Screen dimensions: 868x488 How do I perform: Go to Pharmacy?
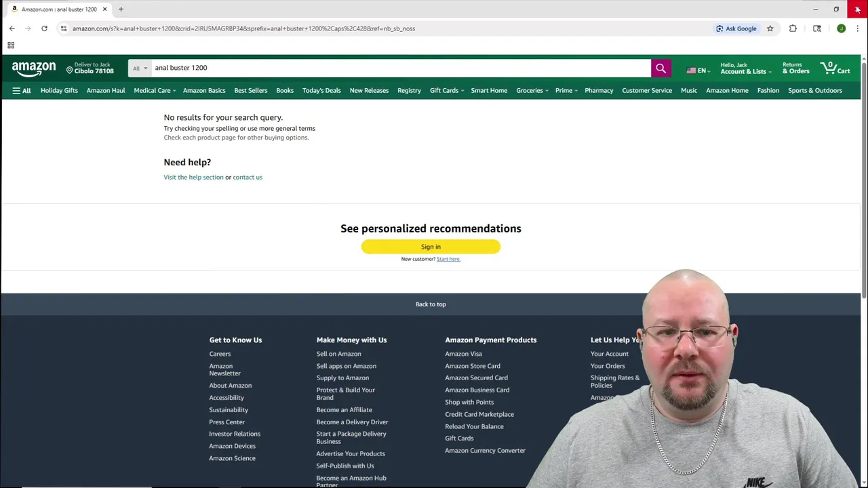coord(599,90)
